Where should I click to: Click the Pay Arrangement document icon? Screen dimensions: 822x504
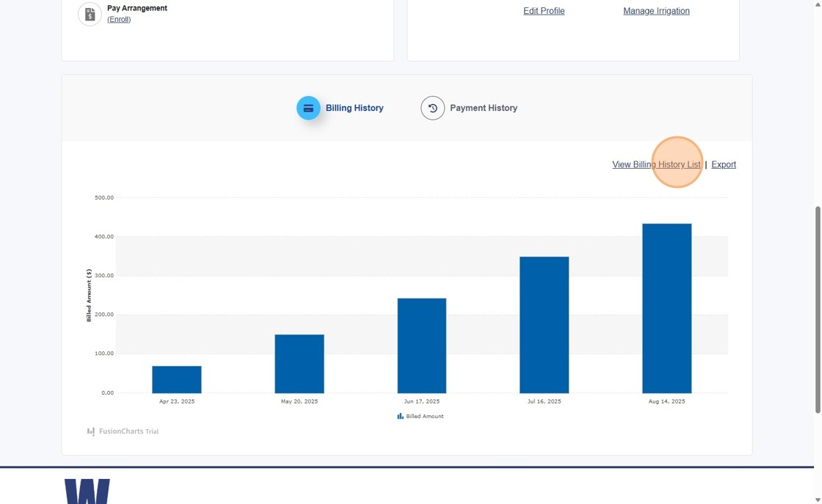pyautogui.click(x=90, y=14)
